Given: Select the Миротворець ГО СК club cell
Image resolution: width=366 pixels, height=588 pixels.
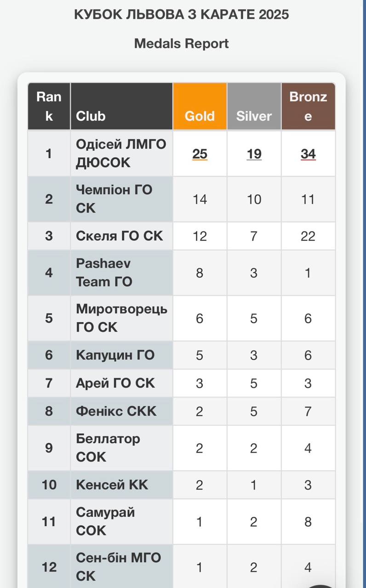Looking at the screenshot, I should (121, 318).
